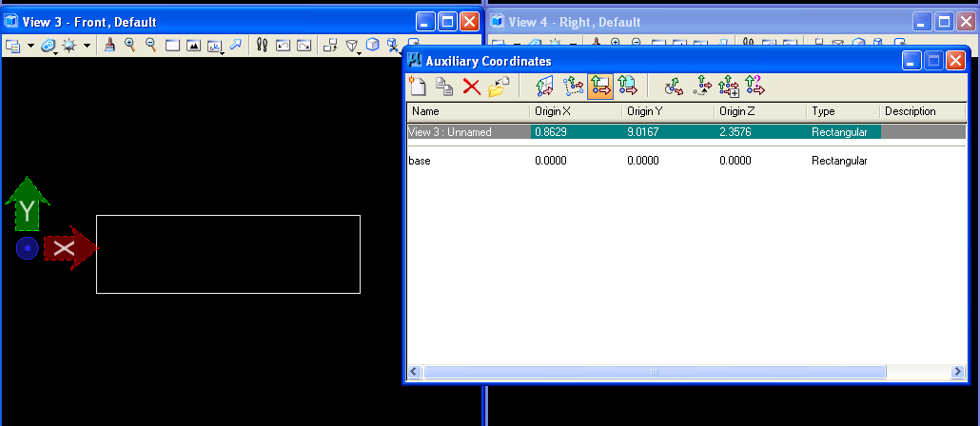Open Display Styles tool in View 3
The image size is (980, 426).
[x=48, y=46]
